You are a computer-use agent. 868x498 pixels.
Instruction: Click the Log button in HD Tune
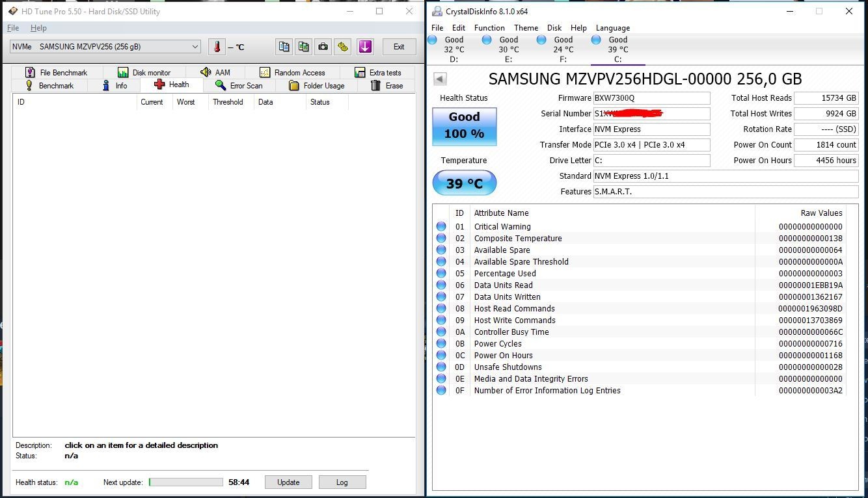pyautogui.click(x=342, y=482)
